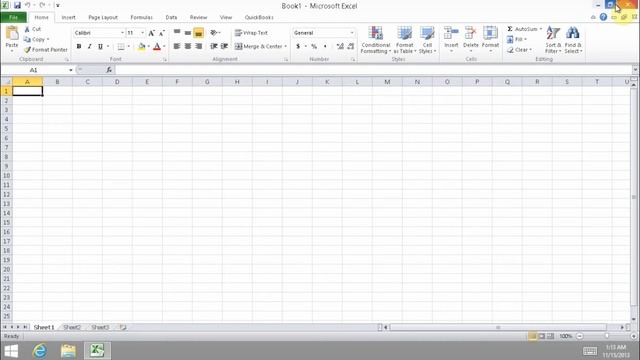The height and width of the screenshot is (360, 640).
Task: Select the Sheet2 worksheet tab
Action: (x=72, y=327)
